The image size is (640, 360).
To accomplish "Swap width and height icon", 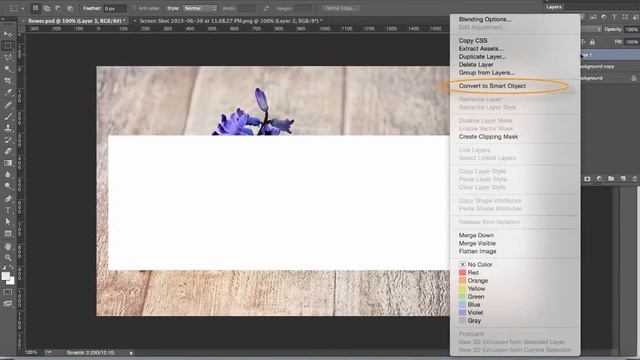I will (266, 8).
